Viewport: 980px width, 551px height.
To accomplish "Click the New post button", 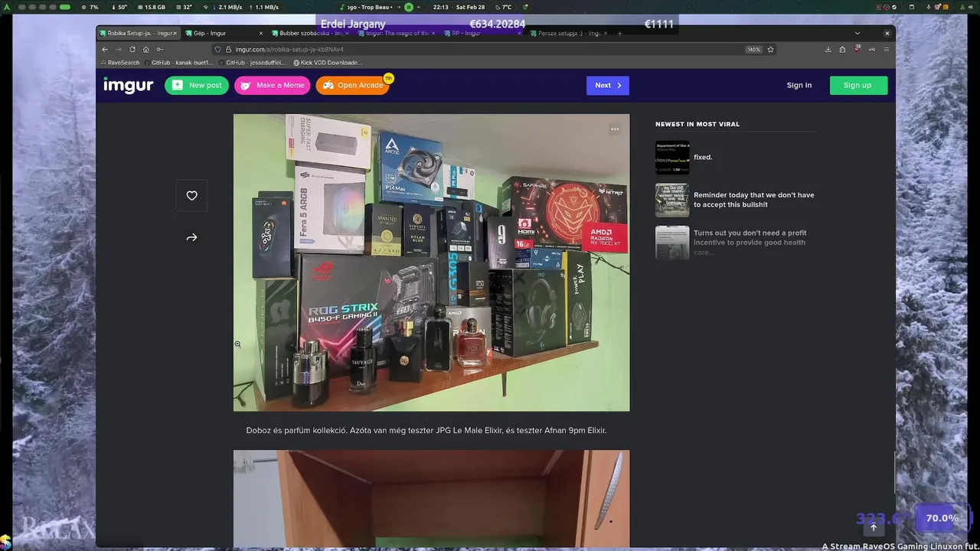I will [197, 85].
